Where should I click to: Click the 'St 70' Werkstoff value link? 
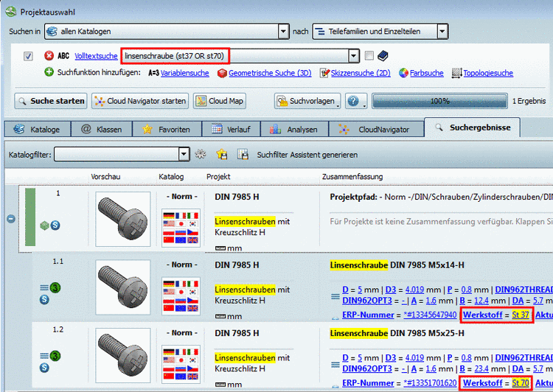click(521, 383)
